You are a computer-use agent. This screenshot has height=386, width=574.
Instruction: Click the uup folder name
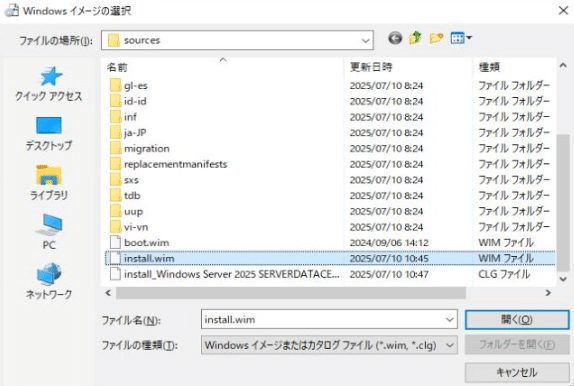[x=133, y=212]
